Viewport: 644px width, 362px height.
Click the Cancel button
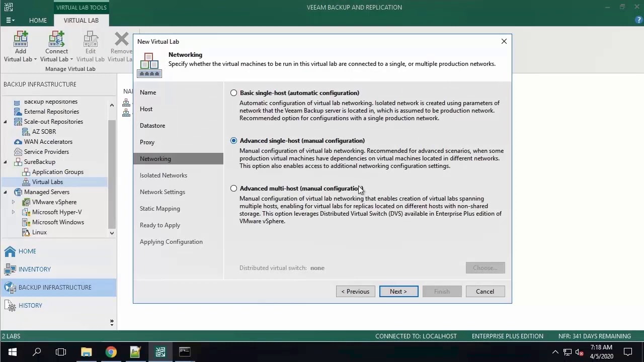pyautogui.click(x=485, y=292)
